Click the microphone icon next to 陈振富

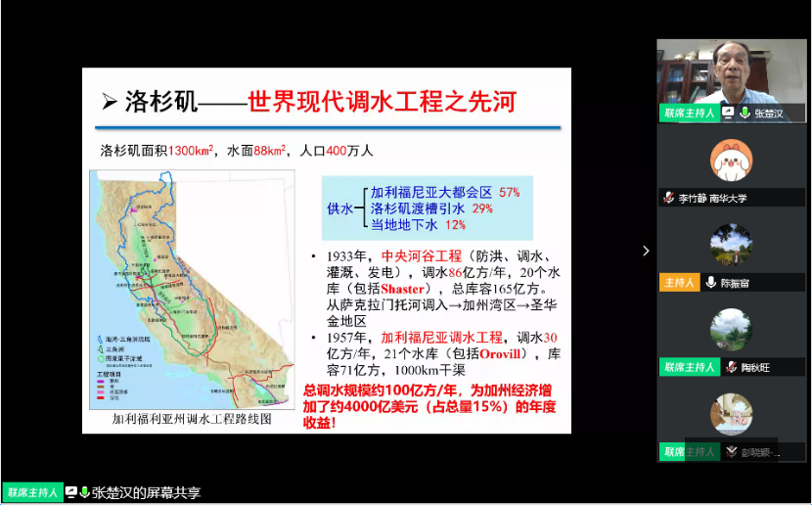(711, 282)
